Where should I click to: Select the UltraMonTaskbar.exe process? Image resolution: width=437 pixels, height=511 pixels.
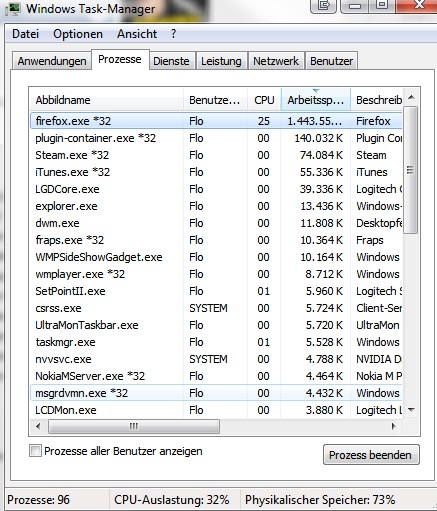pos(216,325)
